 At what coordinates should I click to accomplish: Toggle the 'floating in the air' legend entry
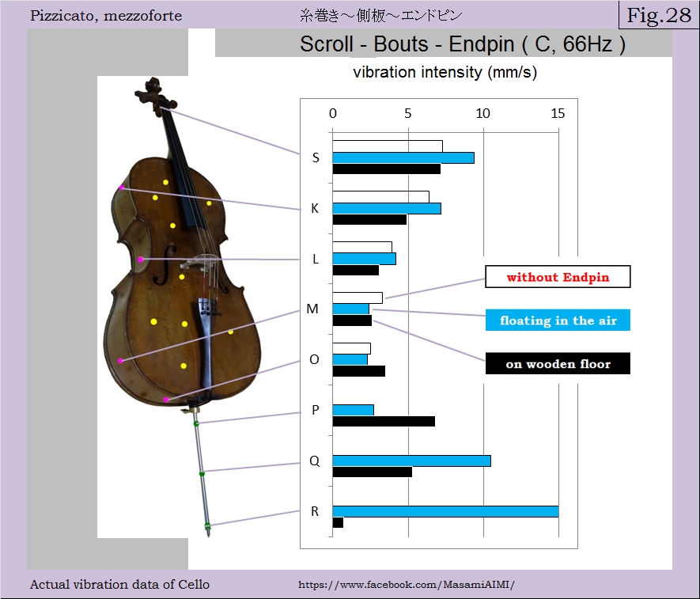tap(557, 320)
